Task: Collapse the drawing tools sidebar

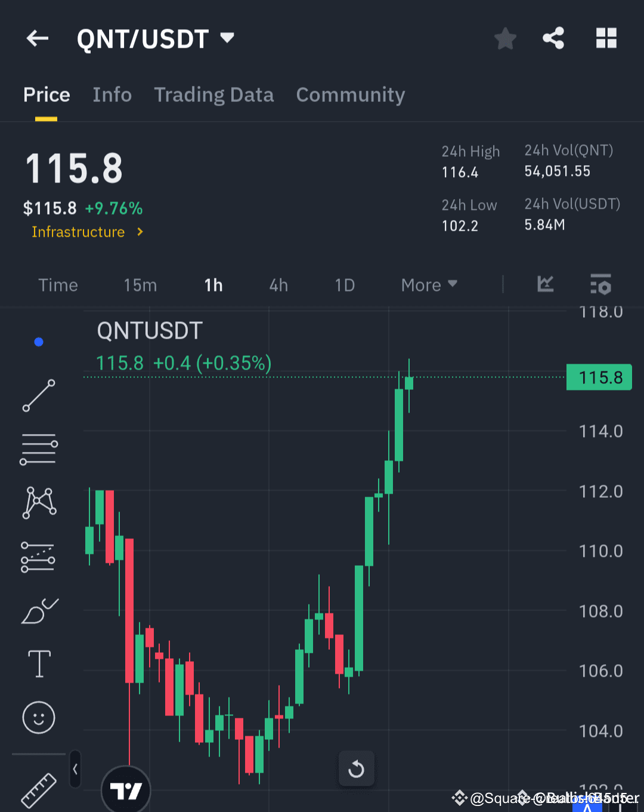Action: [75, 770]
